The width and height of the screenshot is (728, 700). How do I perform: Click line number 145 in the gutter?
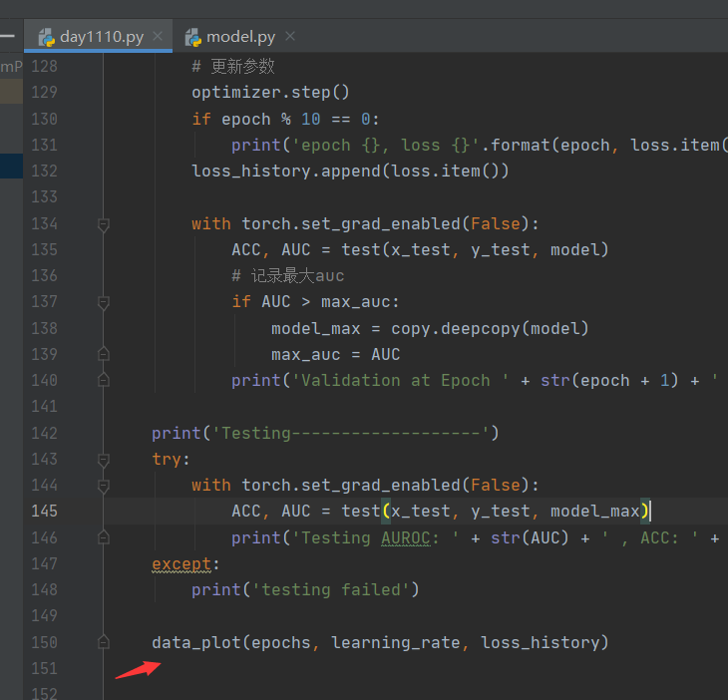(45, 512)
